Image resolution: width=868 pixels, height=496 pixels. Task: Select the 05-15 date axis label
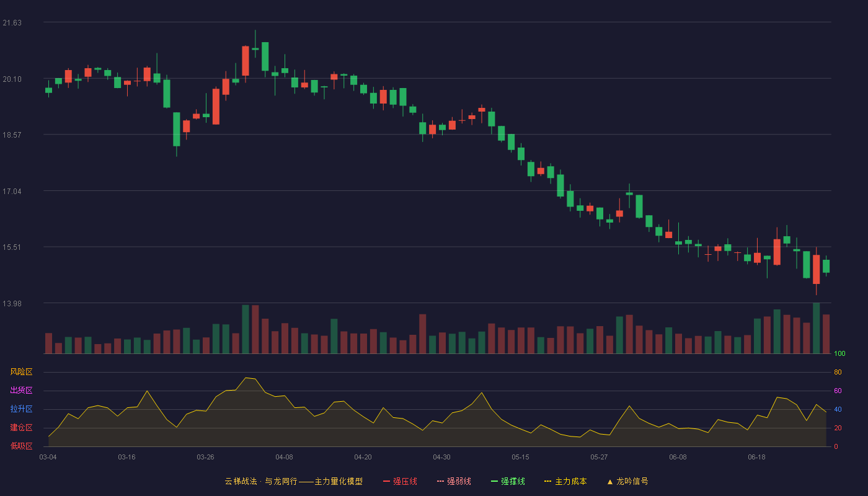pos(520,457)
